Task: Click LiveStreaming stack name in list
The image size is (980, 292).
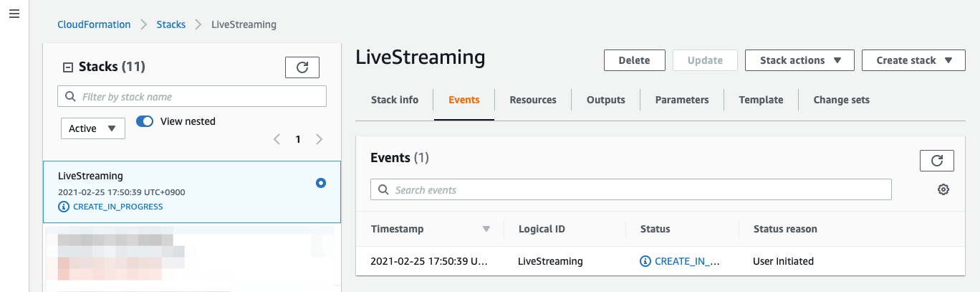Action: [x=90, y=176]
